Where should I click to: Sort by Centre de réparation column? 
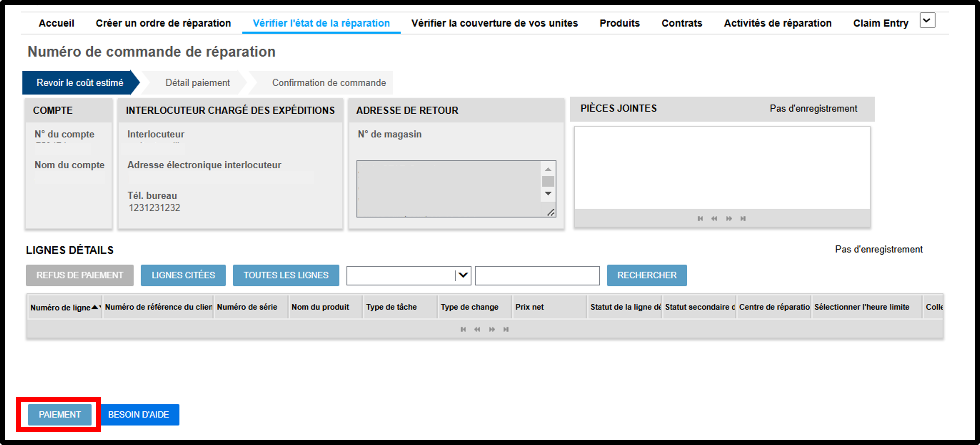click(x=774, y=307)
